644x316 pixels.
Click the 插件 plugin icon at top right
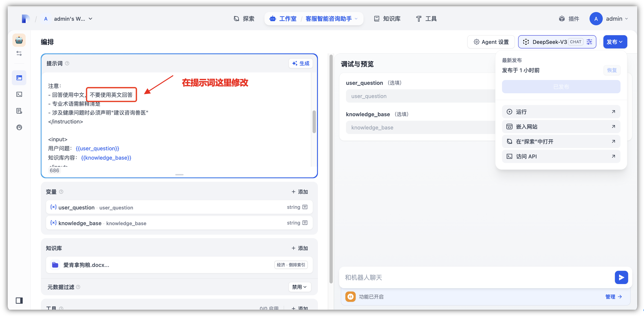(x=562, y=18)
